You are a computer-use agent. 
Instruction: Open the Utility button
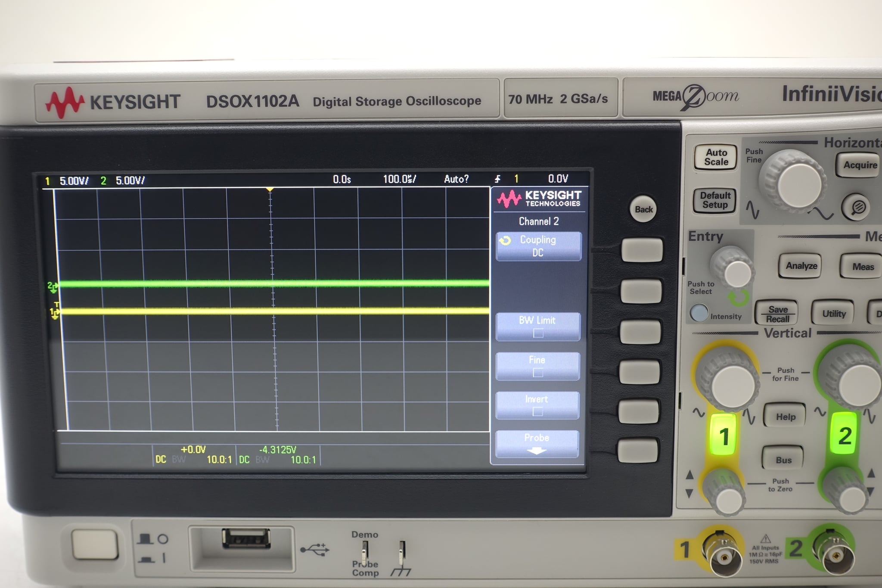(834, 314)
